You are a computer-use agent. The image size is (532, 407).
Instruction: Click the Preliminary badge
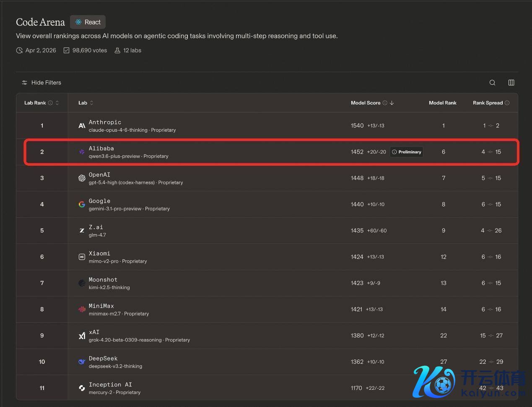(x=406, y=152)
